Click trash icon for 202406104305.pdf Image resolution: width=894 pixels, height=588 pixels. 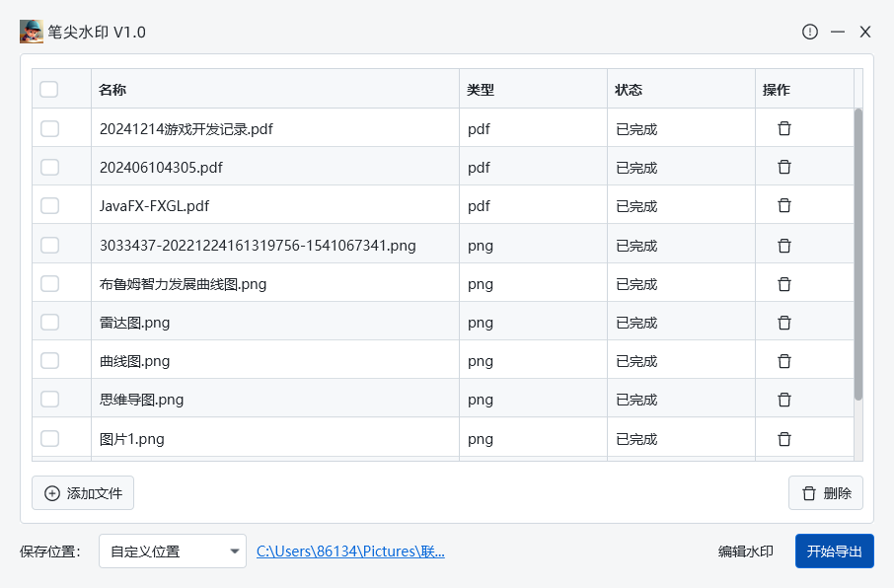[x=784, y=167]
